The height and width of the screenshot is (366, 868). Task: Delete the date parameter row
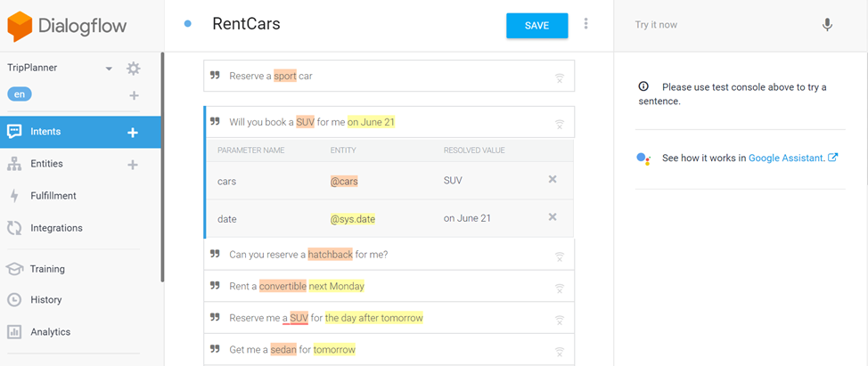coord(553,217)
